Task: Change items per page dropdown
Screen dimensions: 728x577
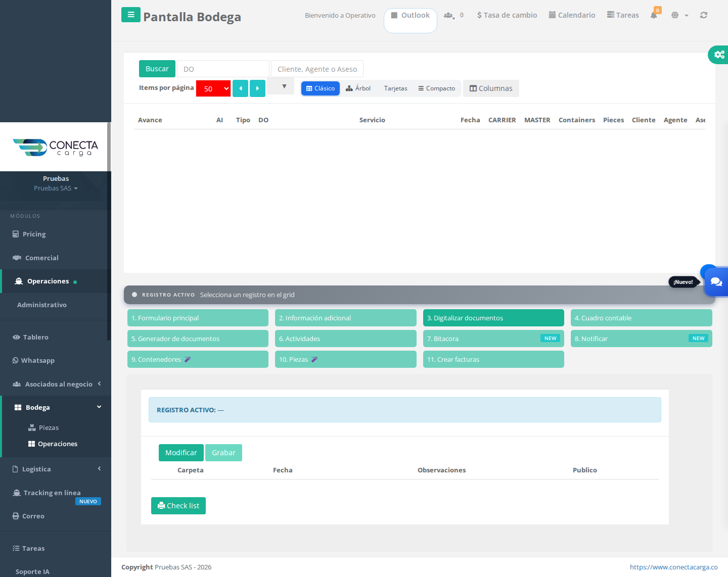Action: [x=213, y=88]
